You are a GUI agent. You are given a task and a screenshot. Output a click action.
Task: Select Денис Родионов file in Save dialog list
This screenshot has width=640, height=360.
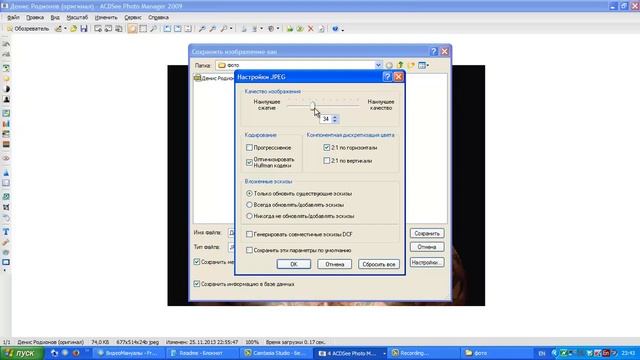[x=215, y=78]
